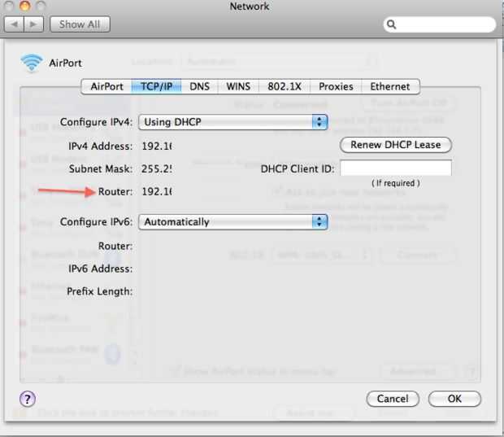
Task: Open the DNS tab
Action: coord(200,86)
